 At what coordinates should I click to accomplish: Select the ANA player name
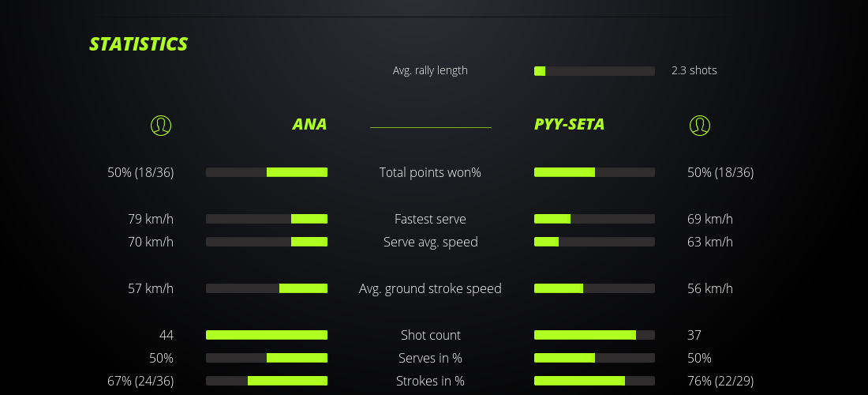(309, 124)
